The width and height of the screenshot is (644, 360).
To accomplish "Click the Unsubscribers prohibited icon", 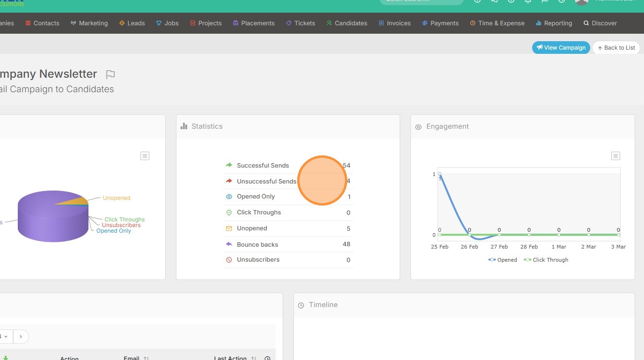I will (229, 260).
